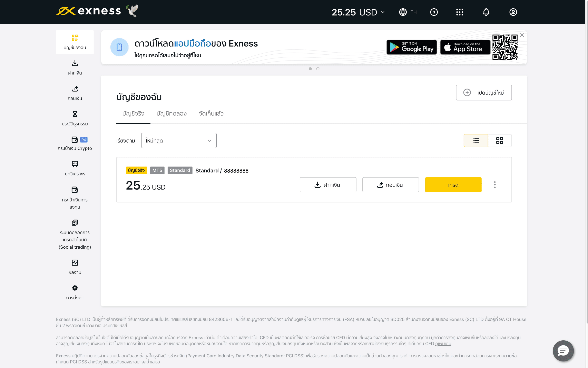Open notifications bell icon
The height and width of the screenshot is (368, 588).
tap(486, 12)
